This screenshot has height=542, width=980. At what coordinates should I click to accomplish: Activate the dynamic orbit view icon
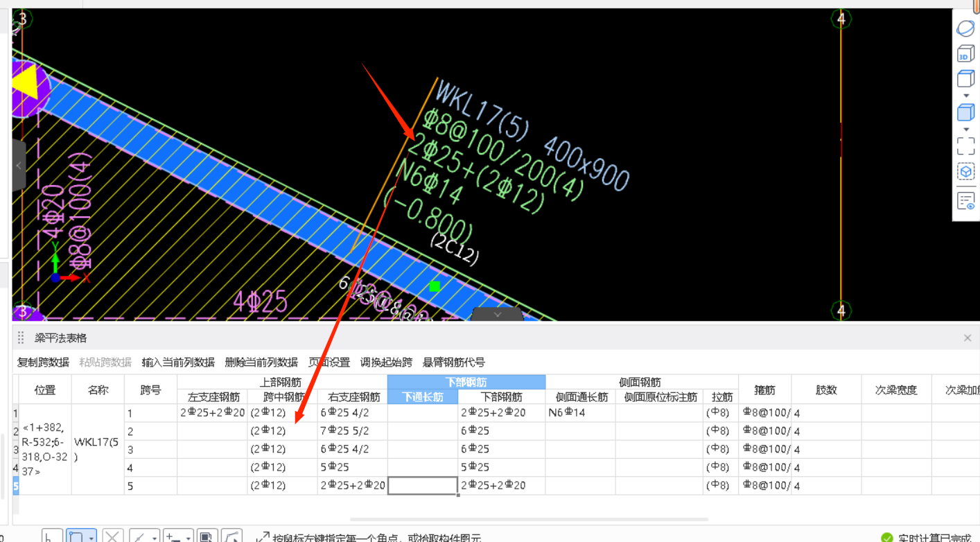pos(965,29)
